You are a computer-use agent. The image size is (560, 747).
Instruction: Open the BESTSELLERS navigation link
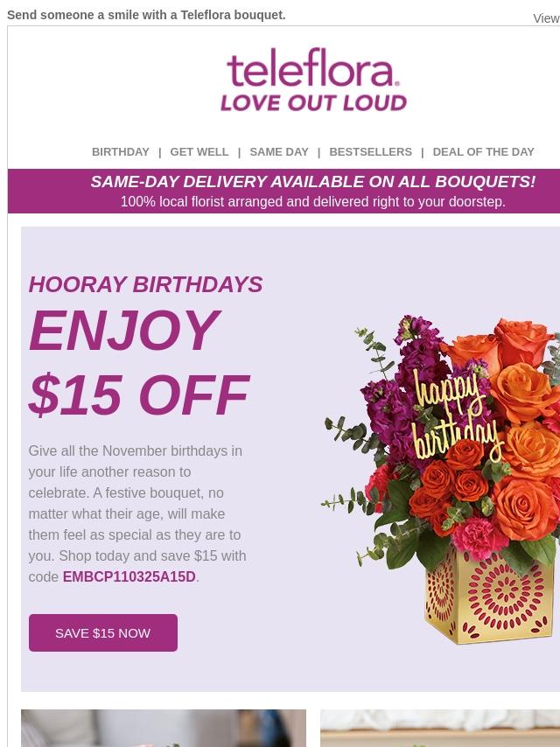point(370,151)
